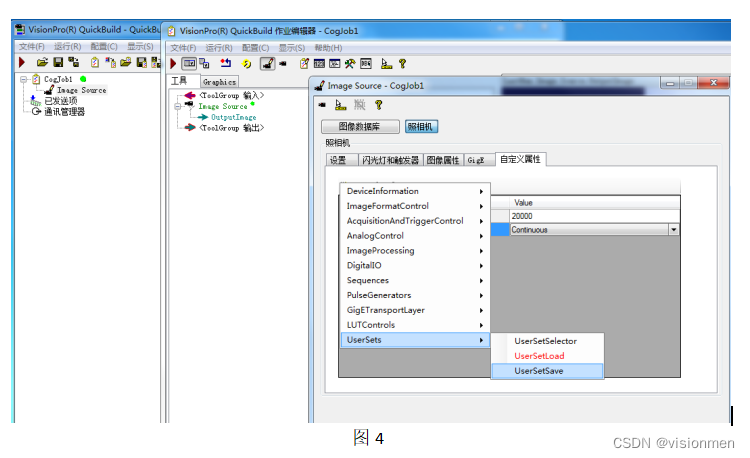The image size is (750, 458).
Task: Expand Sequences submenu
Action: click(x=415, y=280)
